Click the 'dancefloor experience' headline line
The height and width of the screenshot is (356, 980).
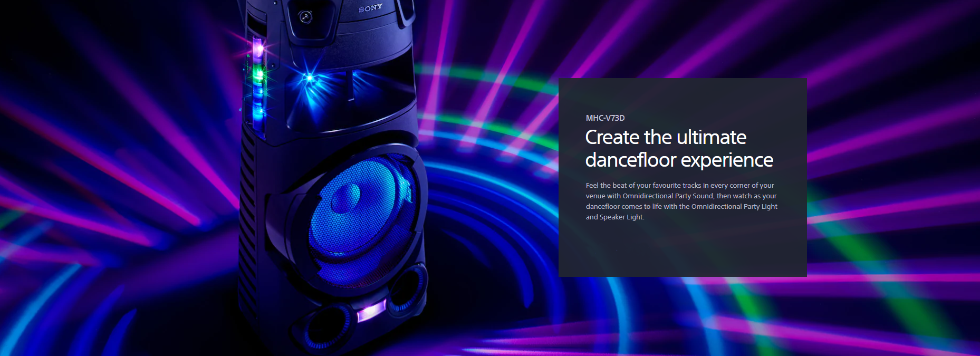tap(679, 160)
